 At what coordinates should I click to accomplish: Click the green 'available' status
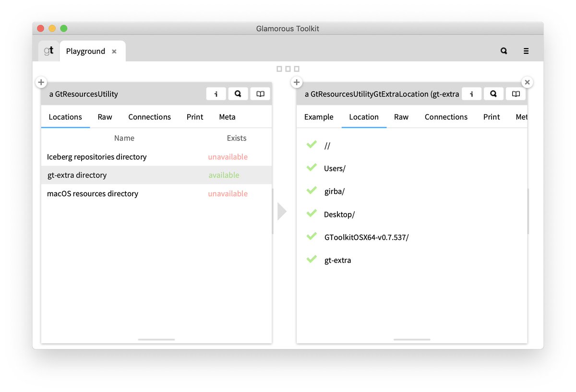pyautogui.click(x=224, y=176)
